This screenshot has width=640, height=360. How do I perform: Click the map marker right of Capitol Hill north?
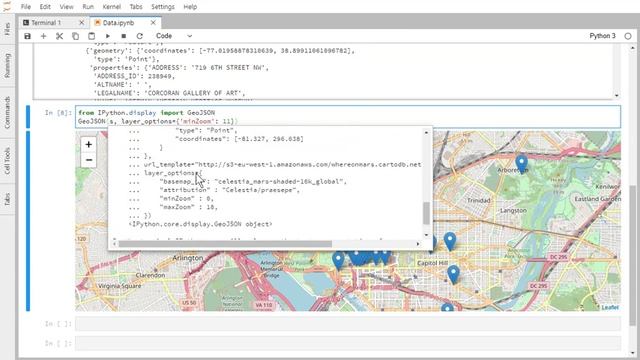pos(450,241)
